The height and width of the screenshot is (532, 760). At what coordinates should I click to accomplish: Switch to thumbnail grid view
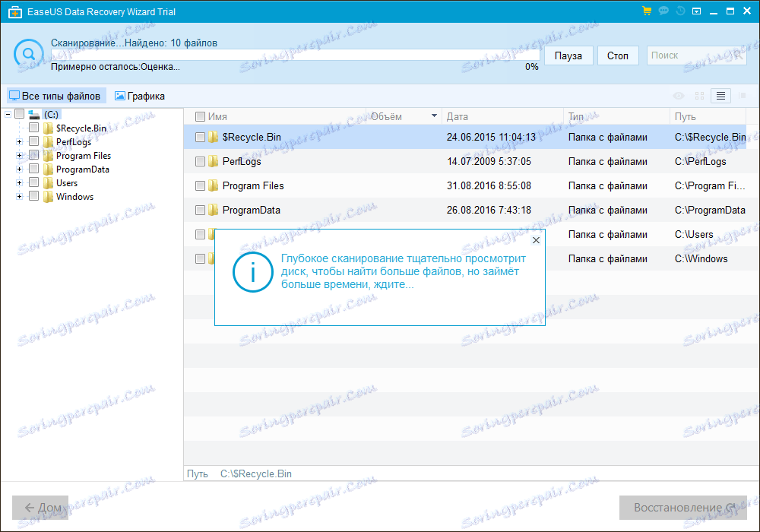pyautogui.click(x=699, y=96)
